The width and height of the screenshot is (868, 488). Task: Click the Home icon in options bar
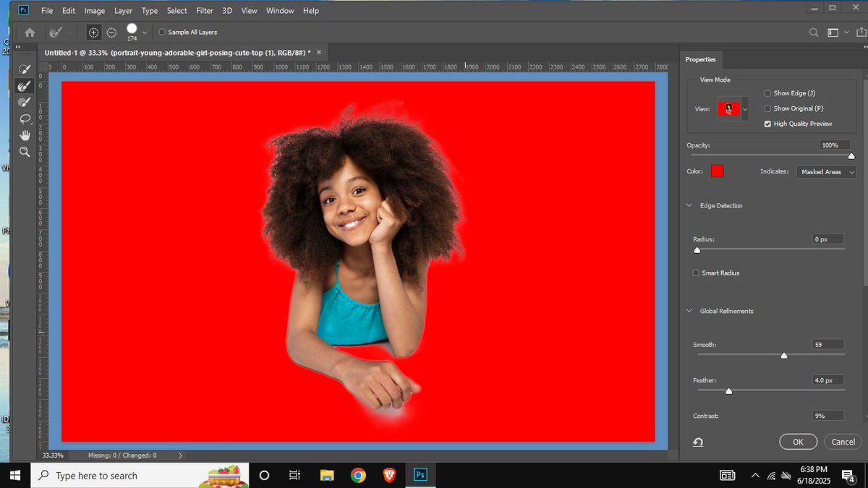(x=30, y=32)
